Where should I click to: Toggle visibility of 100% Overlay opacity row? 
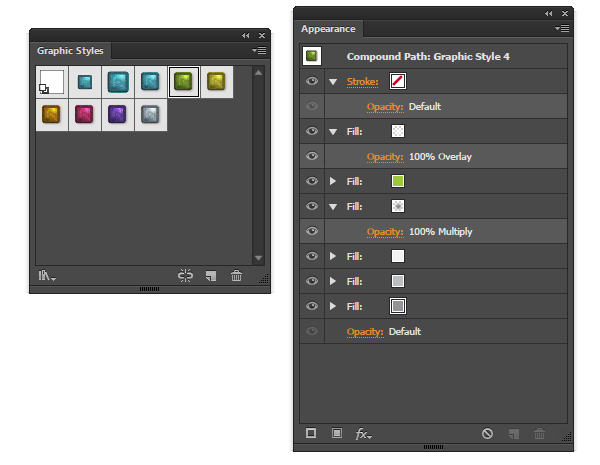311,156
